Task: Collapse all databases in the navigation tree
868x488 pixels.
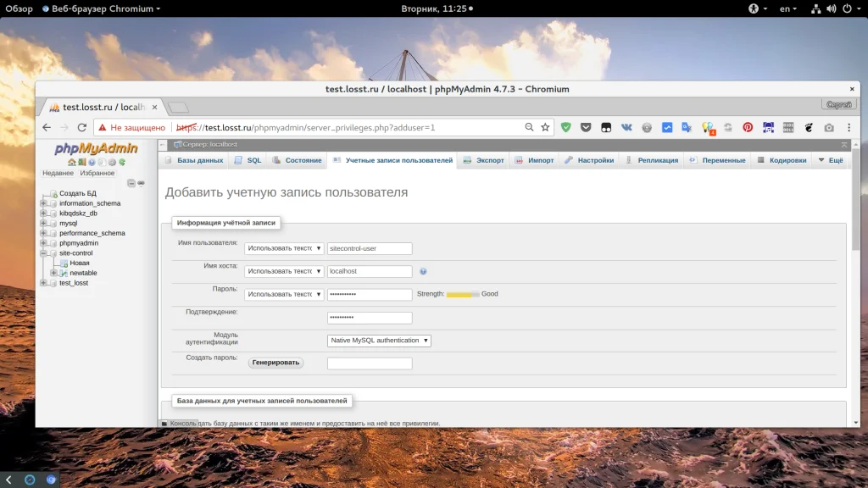Action: tap(131, 183)
